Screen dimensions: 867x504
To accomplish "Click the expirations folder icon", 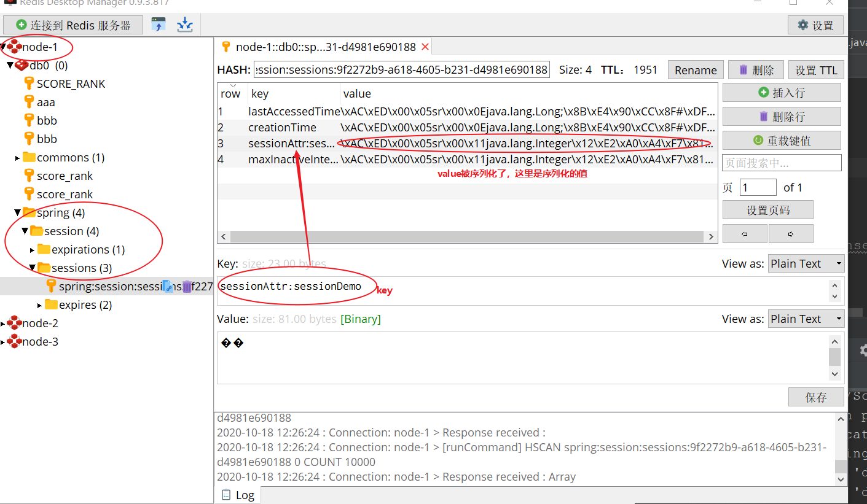I will (44, 249).
